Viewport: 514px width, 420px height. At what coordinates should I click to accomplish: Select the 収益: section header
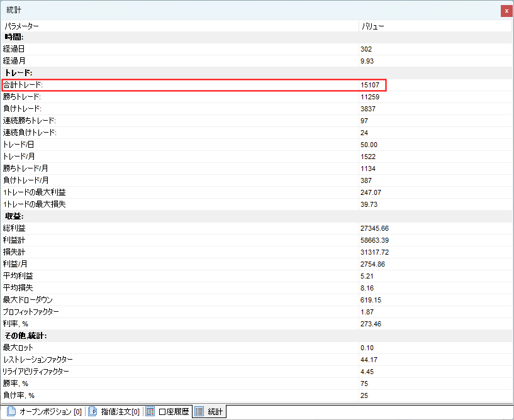click(257, 216)
